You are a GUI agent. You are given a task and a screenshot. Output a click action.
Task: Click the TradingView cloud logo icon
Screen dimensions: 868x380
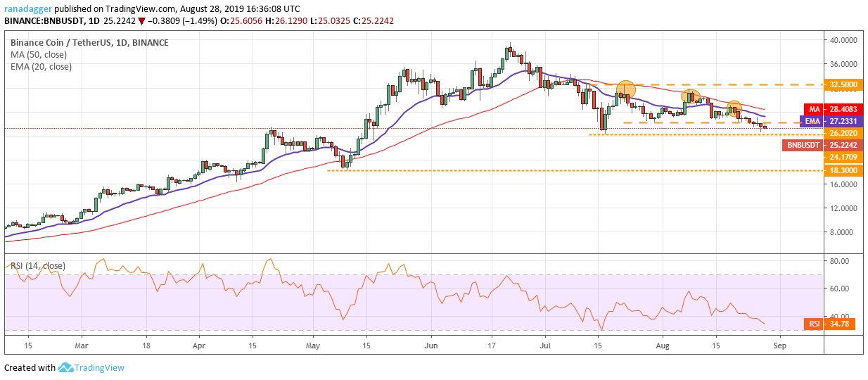(x=65, y=367)
